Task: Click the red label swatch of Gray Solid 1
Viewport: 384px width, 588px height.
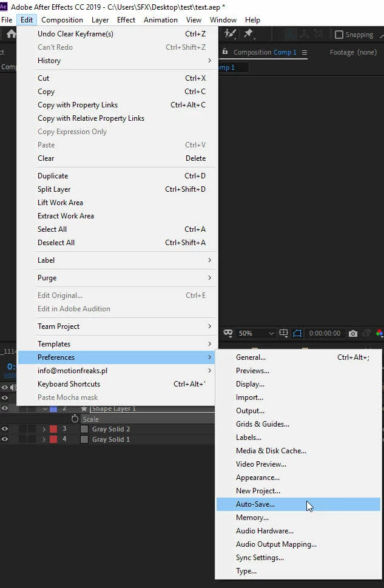Action: click(53, 439)
